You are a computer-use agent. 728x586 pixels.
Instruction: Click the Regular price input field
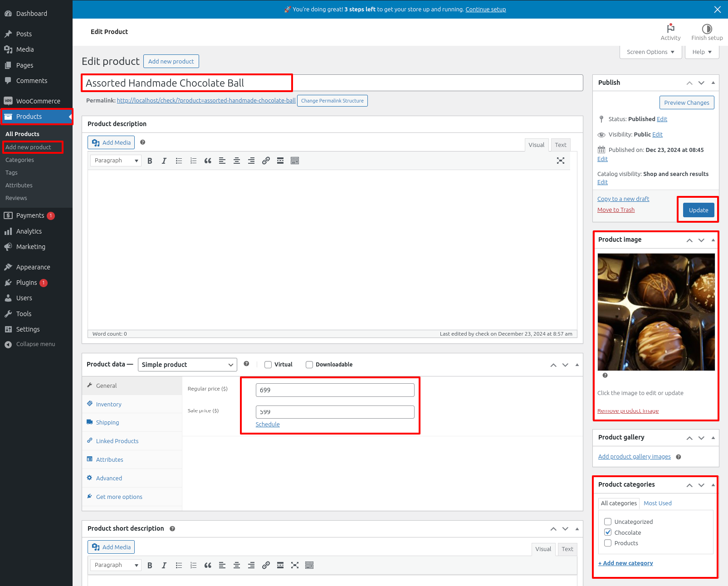(x=335, y=390)
